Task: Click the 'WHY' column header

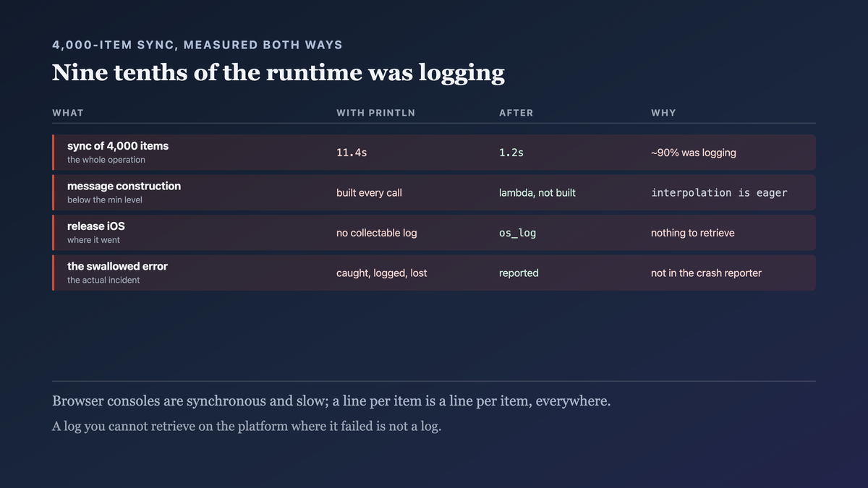Action: [x=663, y=113]
